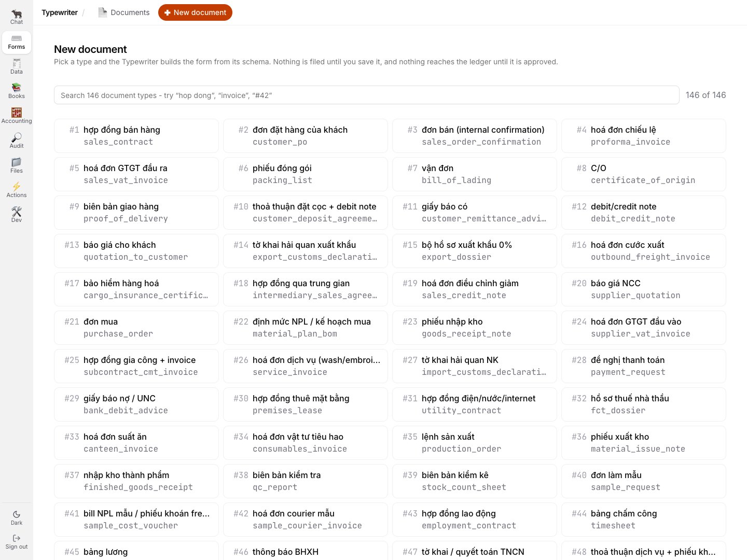Choose #29 giấy báo nợ / UNC
Viewport: 747px width, 560px height.
[136, 404]
